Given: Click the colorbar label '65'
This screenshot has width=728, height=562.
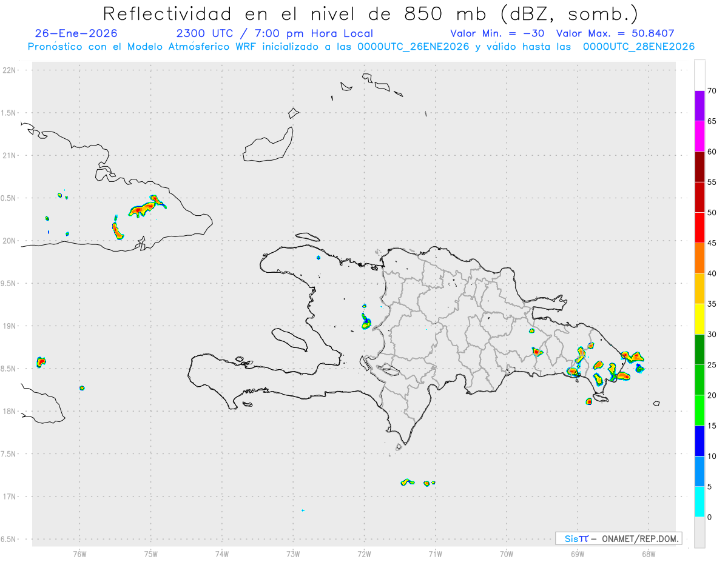Looking at the screenshot, I should coord(712,121).
